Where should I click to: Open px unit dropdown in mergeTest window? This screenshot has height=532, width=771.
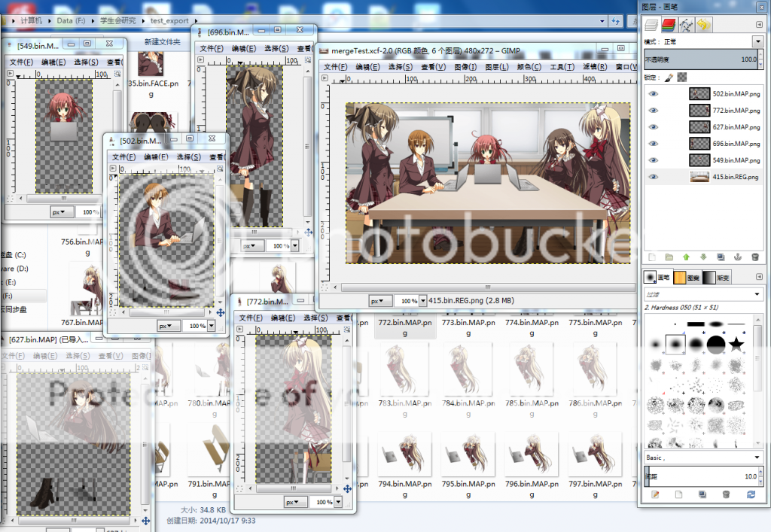(380, 301)
